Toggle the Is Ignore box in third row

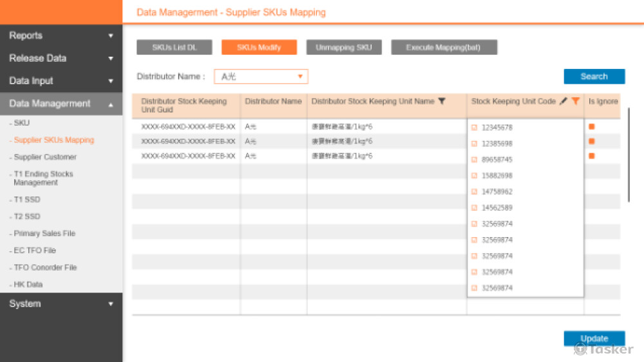point(591,156)
